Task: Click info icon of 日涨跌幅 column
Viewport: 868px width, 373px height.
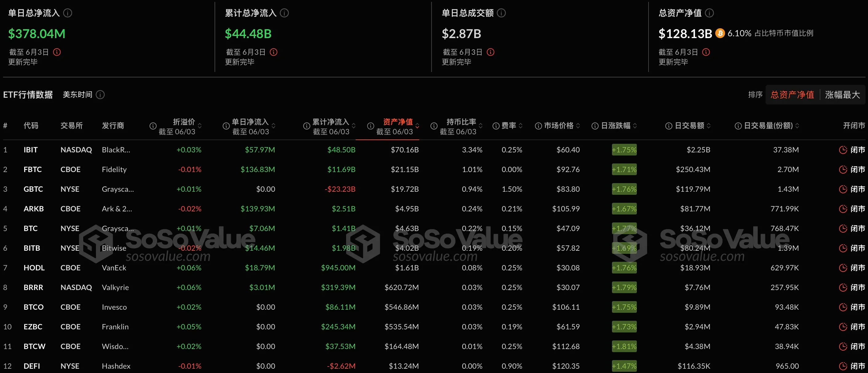Action: [x=595, y=126]
